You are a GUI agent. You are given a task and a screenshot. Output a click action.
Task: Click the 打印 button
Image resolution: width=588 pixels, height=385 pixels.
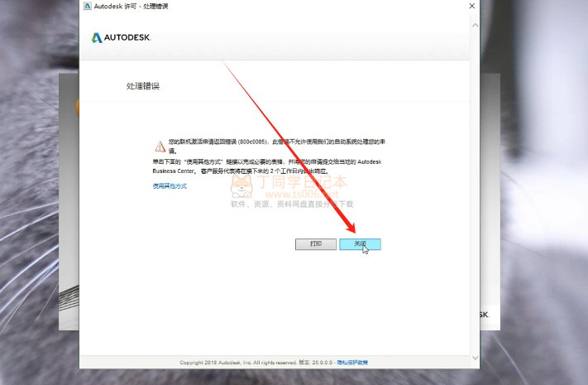point(316,244)
